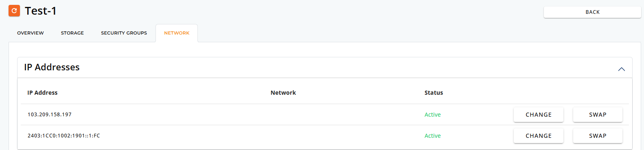Go back using the BACK button
Viewport: 644px width, 150px height.
tap(592, 12)
